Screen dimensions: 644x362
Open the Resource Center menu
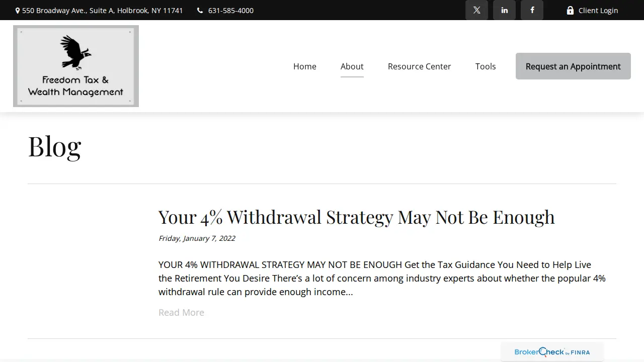click(419, 66)
